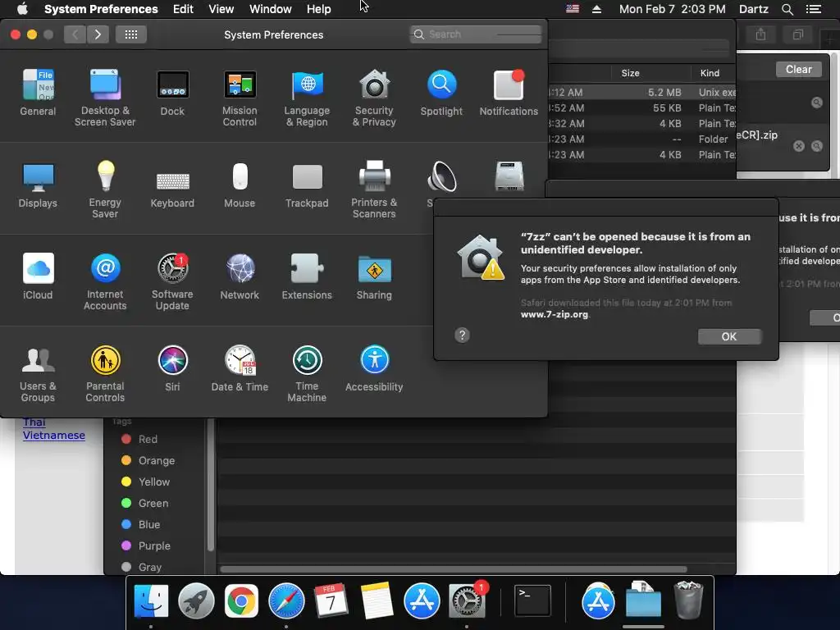Sort Finder list by Size column
The width and height of the screenshot is (840, 630).
(651, 73)
